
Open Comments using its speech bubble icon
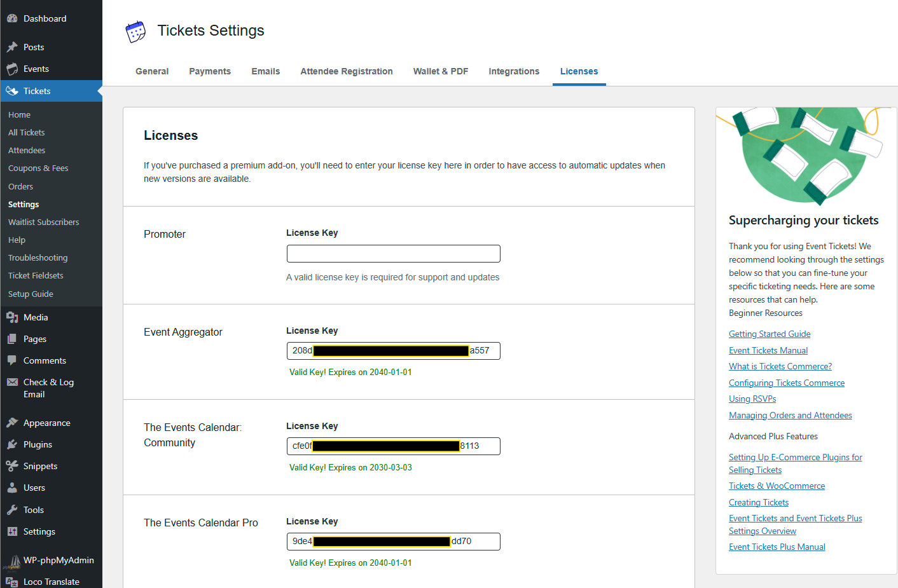pyautogui.click(x=13, y=360)
